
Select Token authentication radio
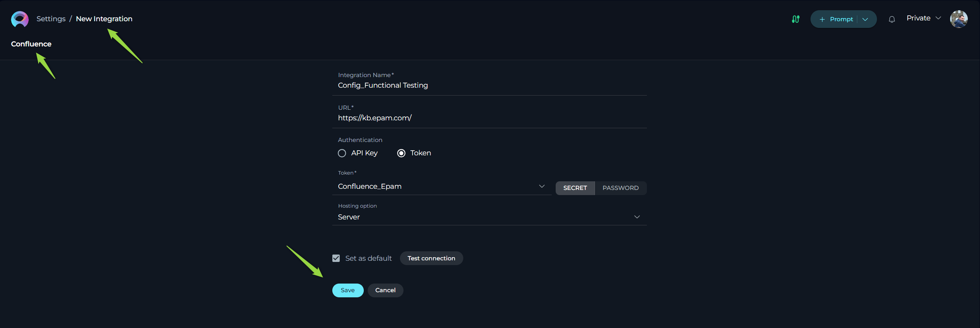pos(401,153)
